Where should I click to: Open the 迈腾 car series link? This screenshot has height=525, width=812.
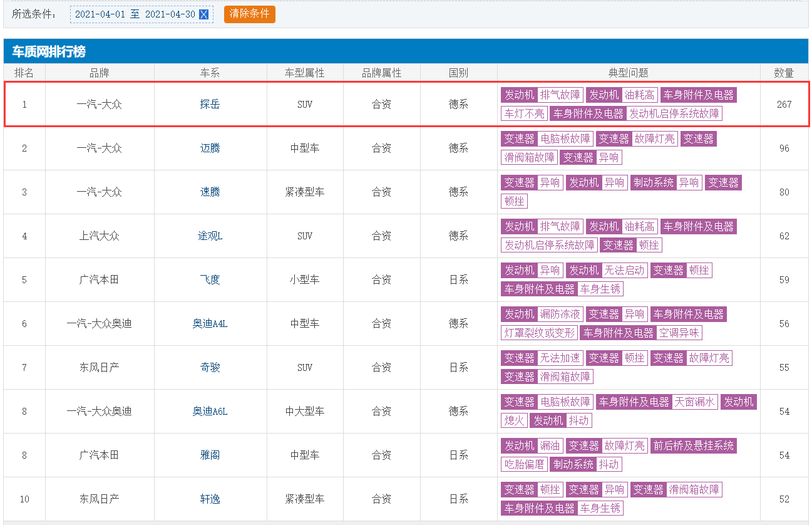click(210, 148)
